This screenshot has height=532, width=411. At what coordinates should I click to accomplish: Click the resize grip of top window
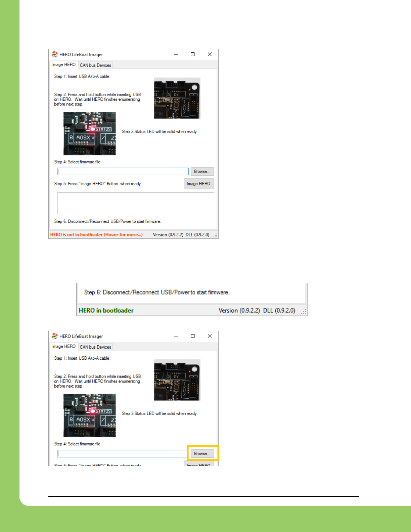(215, 235)
